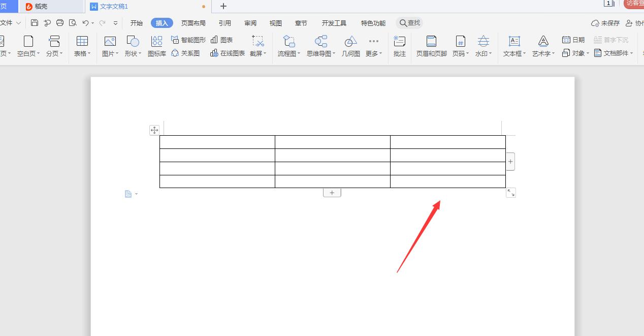Open the Special Features (特色功能) tab
Viewport: 644px width, 336px height.
[373, 23]
